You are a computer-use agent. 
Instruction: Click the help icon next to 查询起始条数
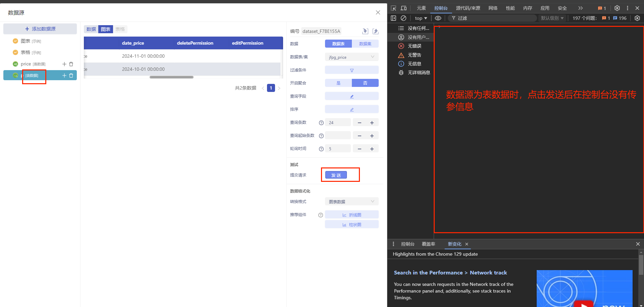321,136
